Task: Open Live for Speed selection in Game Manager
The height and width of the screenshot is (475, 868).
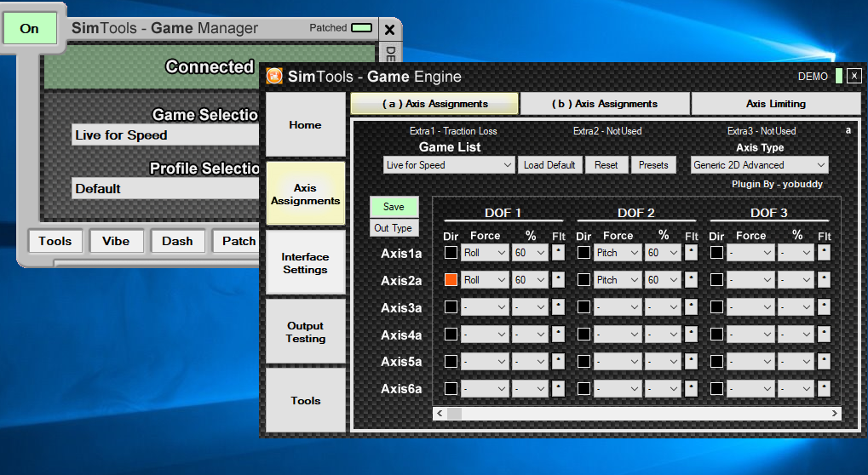Action: (x=165, y=135)
